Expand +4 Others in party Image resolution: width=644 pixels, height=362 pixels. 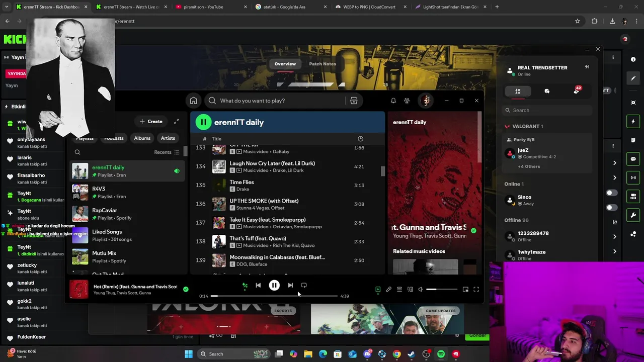tap(529, 166)
